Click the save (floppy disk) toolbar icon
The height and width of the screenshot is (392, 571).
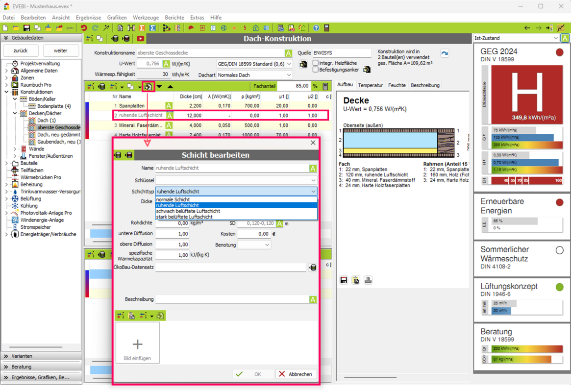[x=26, y=28]
